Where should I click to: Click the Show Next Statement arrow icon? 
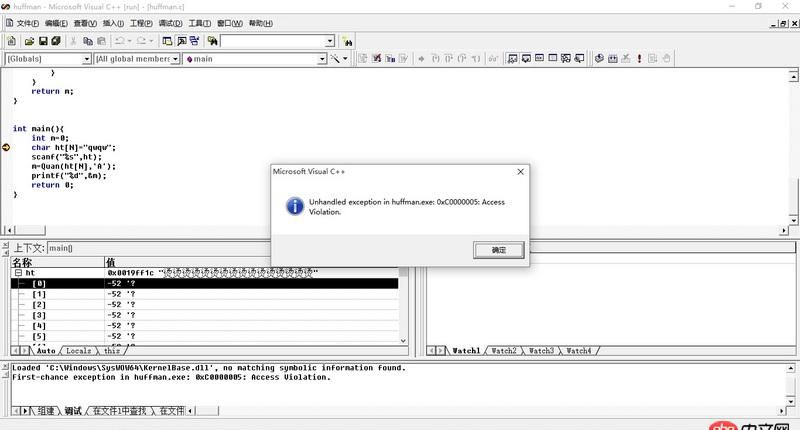pos(421,59)
